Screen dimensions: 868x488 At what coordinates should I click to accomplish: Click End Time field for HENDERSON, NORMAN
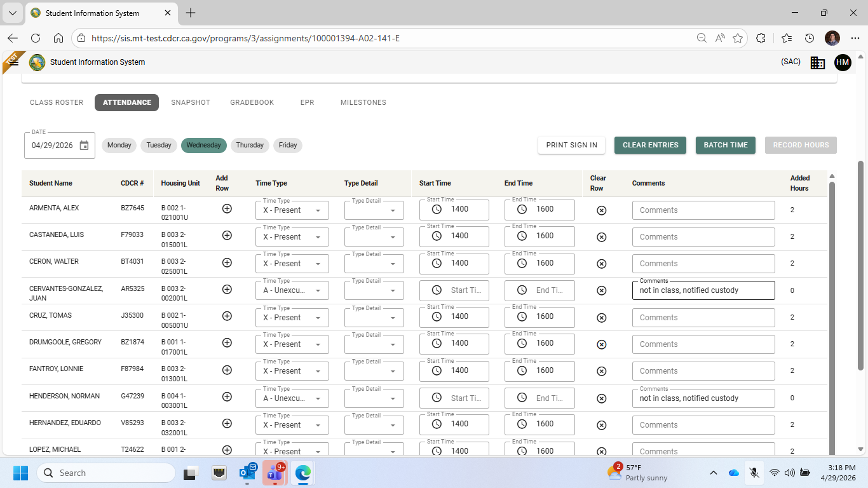click(x=539, y=398)
